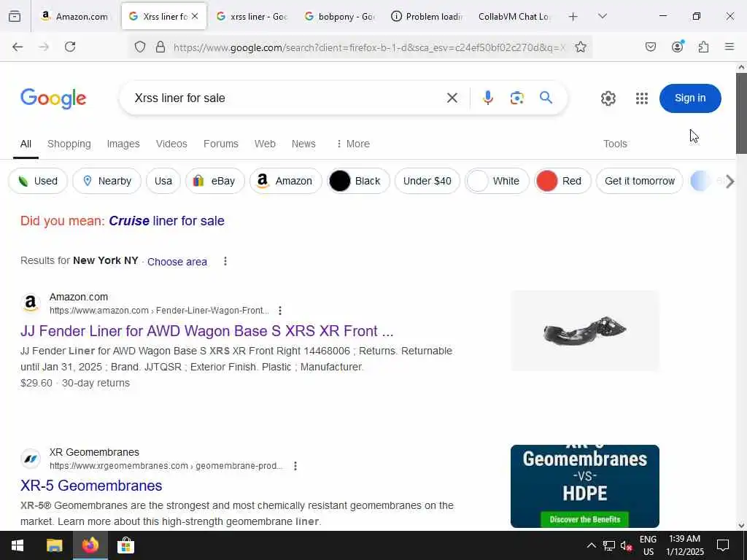The width and height of the screenshot is (747, 560).
Task: Toggle the Get it tomorrow chip
Action: pyautogui.click(x=639, y=181)
